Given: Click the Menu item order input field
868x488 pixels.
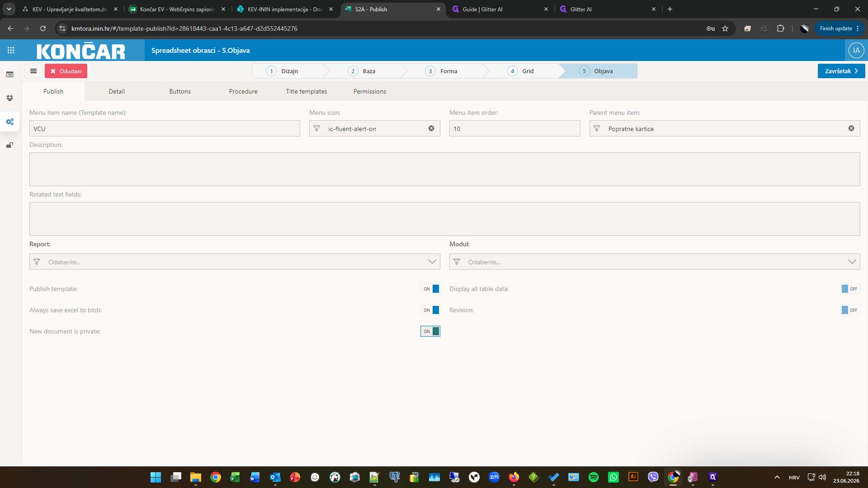Looking at the screenshot, I should (515, 128).
